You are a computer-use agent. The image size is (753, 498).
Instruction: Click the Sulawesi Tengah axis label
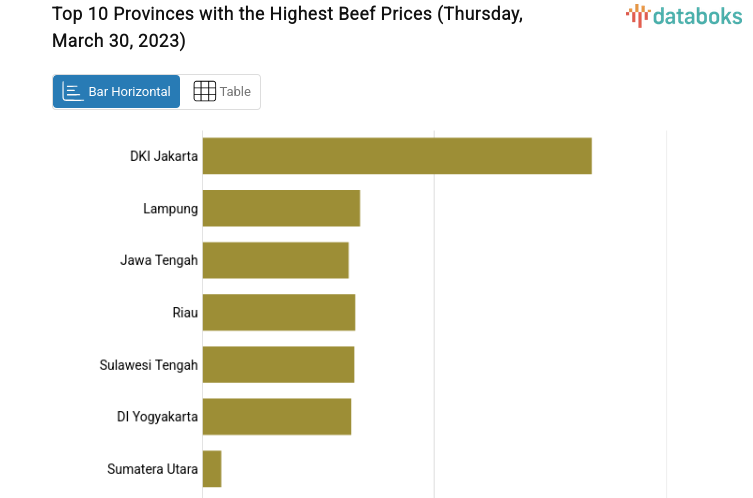(149, 364)
